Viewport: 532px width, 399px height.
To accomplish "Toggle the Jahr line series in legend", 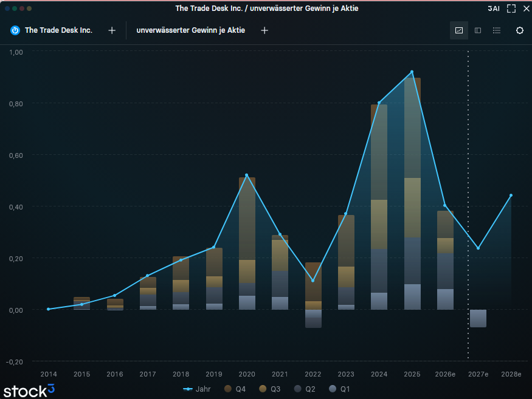I will point(197,389).
